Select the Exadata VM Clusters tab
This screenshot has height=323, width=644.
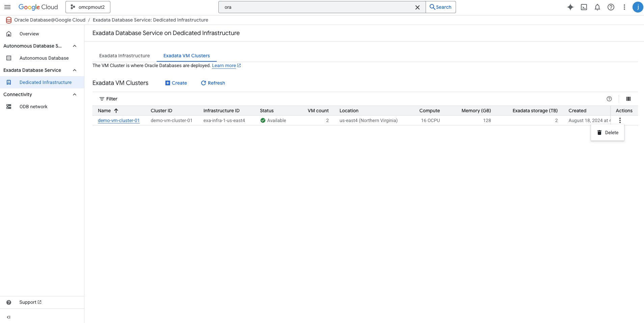click(187, 56)
